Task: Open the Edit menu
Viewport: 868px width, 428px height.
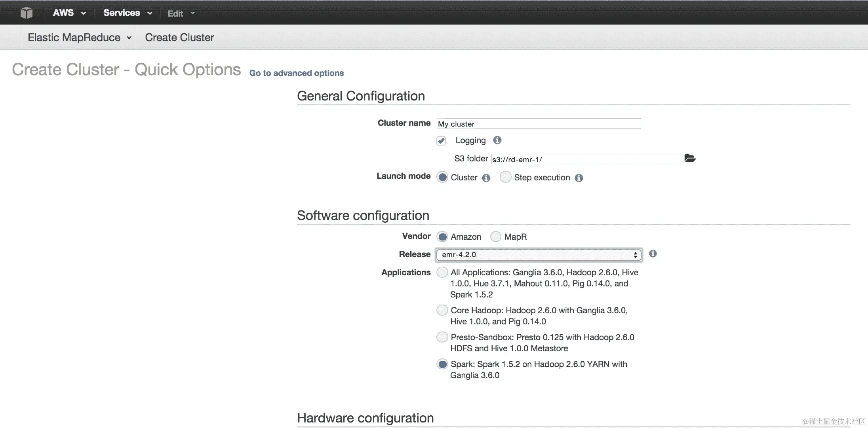Action: coord(181,13)
